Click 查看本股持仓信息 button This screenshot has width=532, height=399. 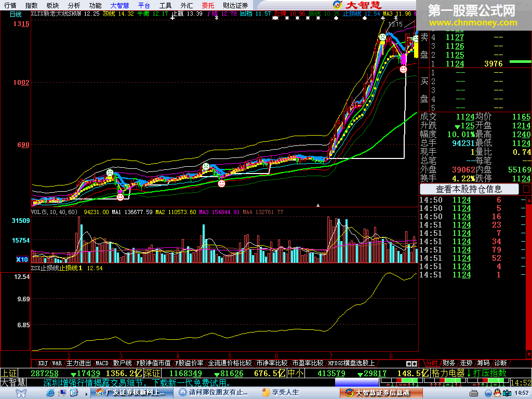pyautogui.click(x=469, y=189)
